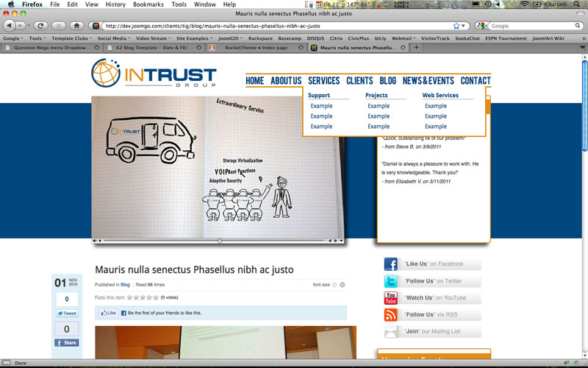The height and width of the screenshot is (368, 588).
Task: Click the Google search input box
Action: pos(531,26)
